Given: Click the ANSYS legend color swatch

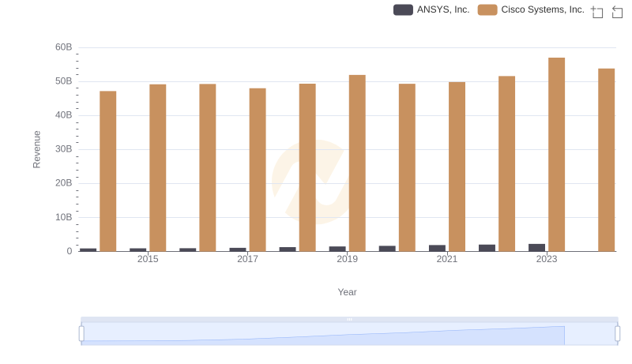Looking at the screenshot, I should 403,9.
